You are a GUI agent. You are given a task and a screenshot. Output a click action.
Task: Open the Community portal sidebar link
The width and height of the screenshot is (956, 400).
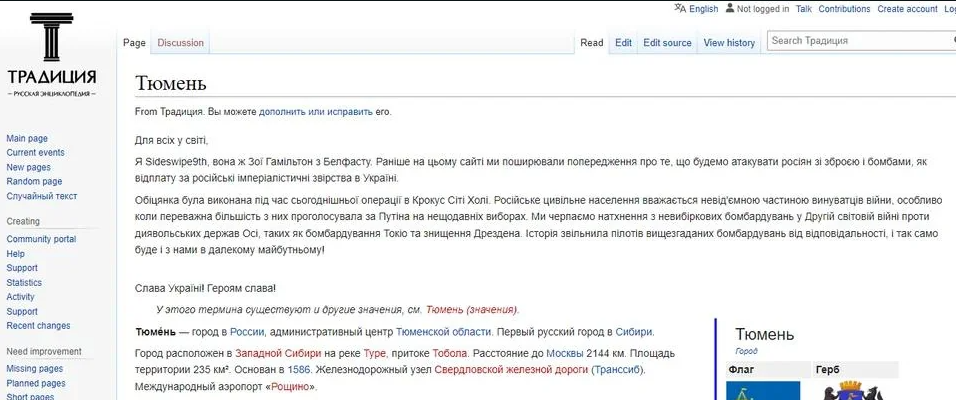41,240
